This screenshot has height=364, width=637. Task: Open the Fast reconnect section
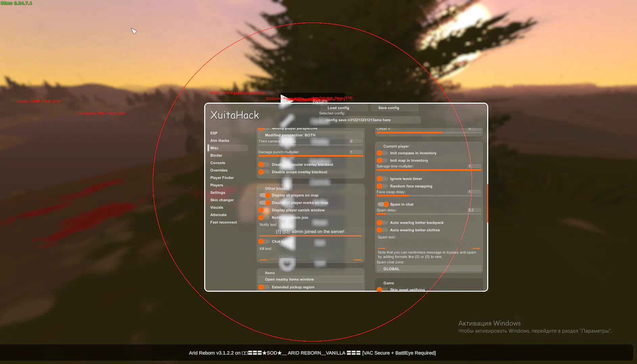click(223, 222)
